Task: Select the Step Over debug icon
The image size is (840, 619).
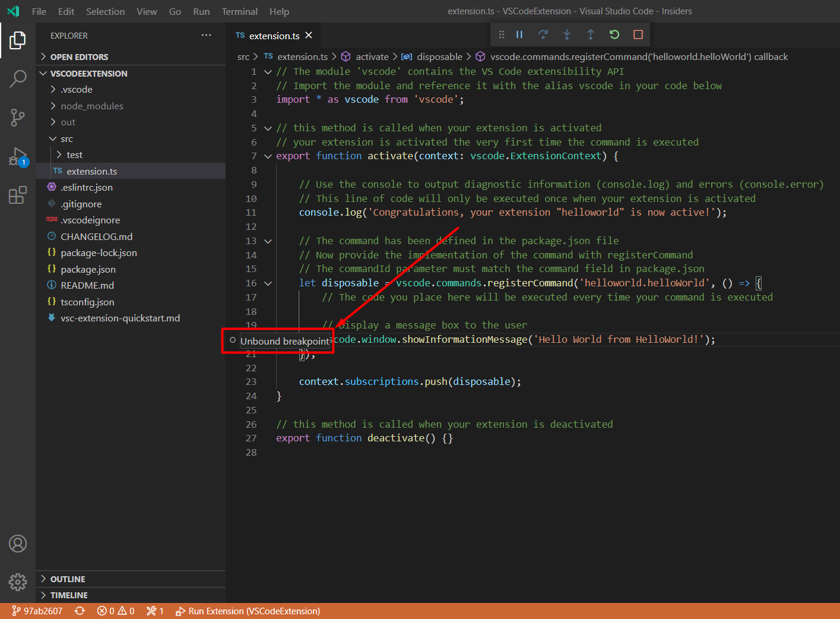Action: click(x=543, y=34)
